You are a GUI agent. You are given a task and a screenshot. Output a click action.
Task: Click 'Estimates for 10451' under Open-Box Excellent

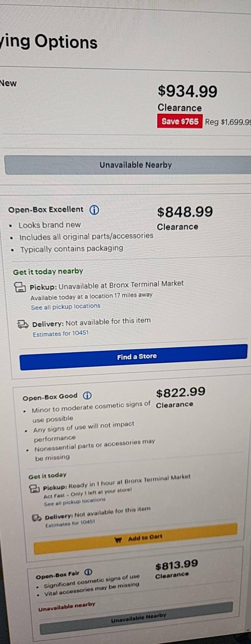click(61, 334)
